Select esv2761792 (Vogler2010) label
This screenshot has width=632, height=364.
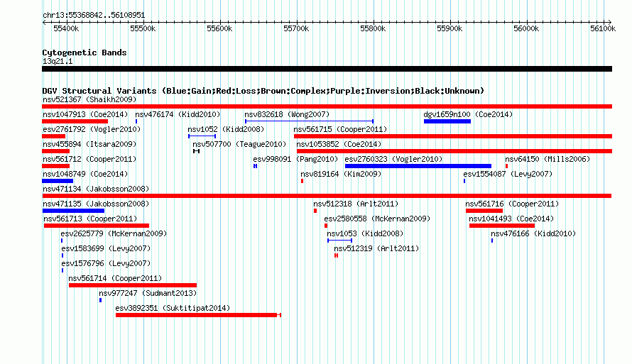[92, 129]
